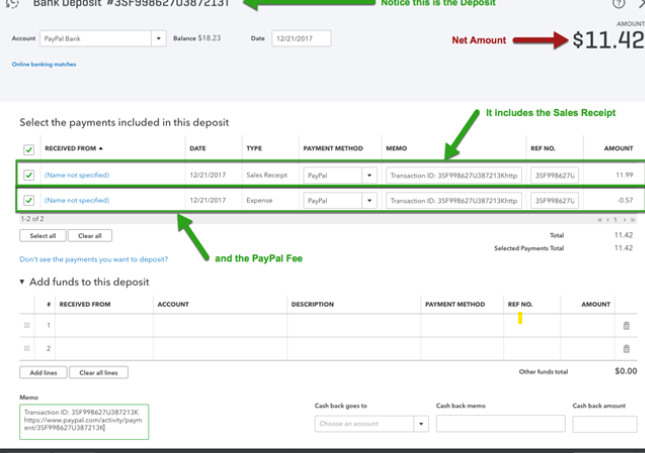
Task: Open the PayPal Bank account dropdown
Action: (x=158, y=39)
